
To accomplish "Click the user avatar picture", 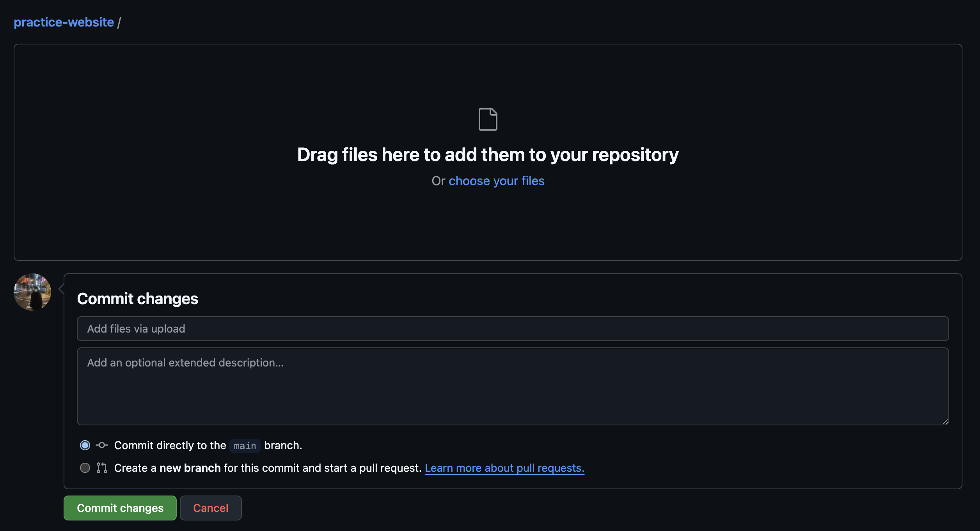I will pyautogui.click(x=32, y=292).
